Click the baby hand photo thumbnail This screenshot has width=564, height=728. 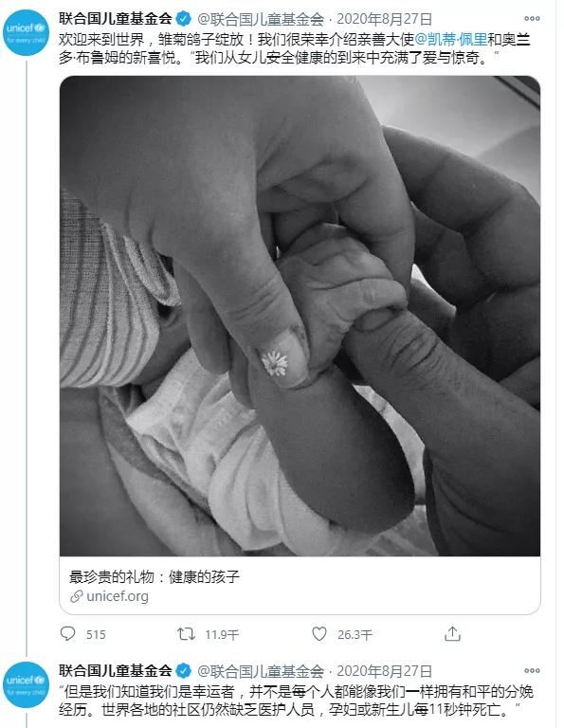300,316
